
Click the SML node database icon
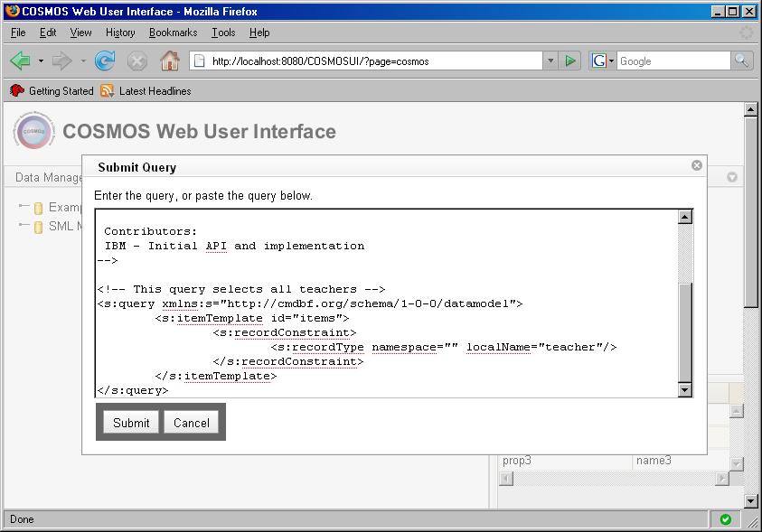38,227
